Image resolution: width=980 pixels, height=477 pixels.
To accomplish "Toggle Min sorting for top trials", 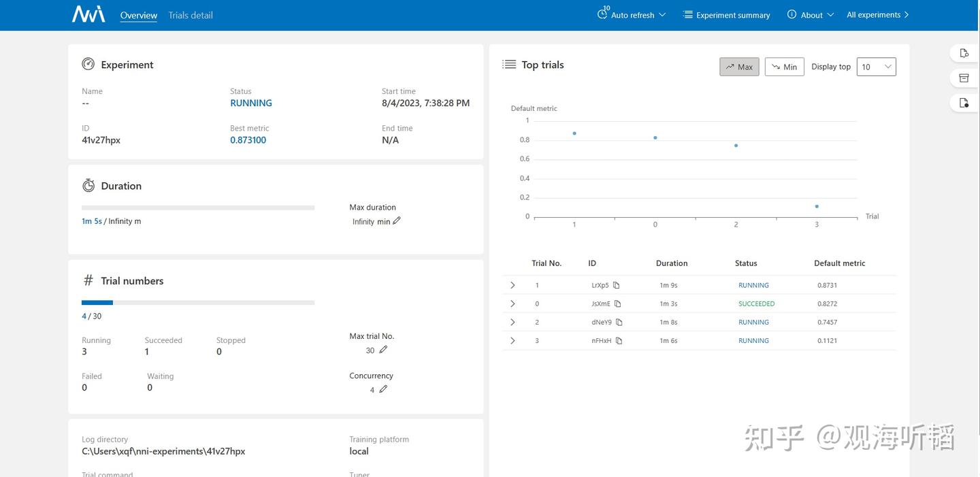I will point(785,67).
